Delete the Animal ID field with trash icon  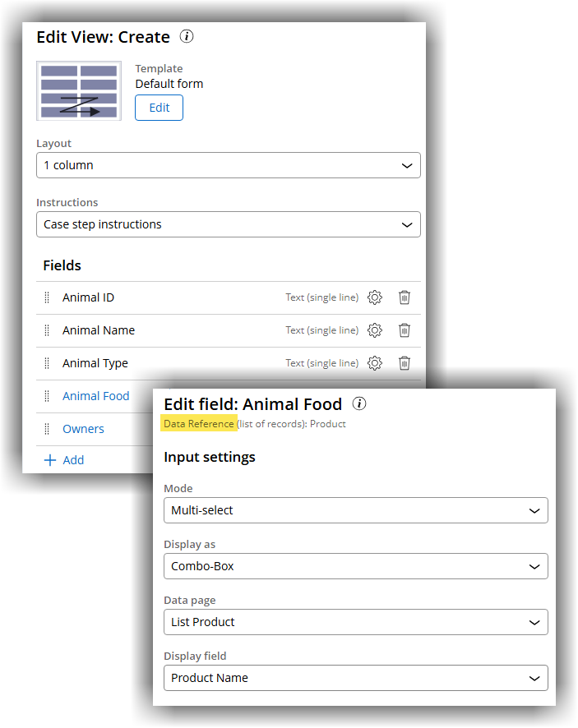tap(405, 297)
